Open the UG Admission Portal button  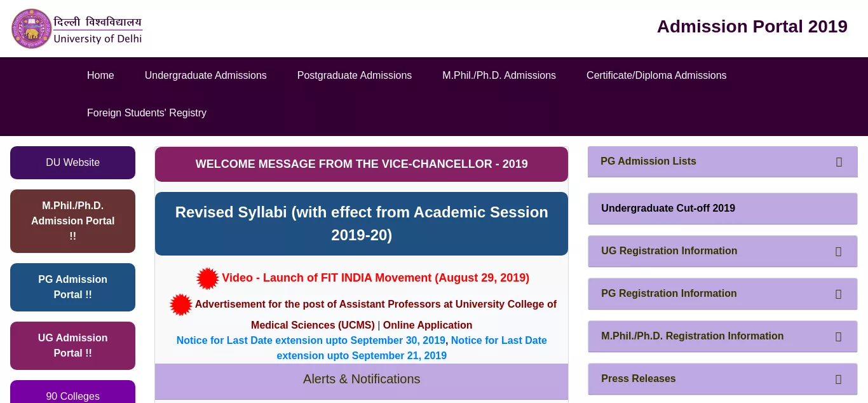click(72, 346)
